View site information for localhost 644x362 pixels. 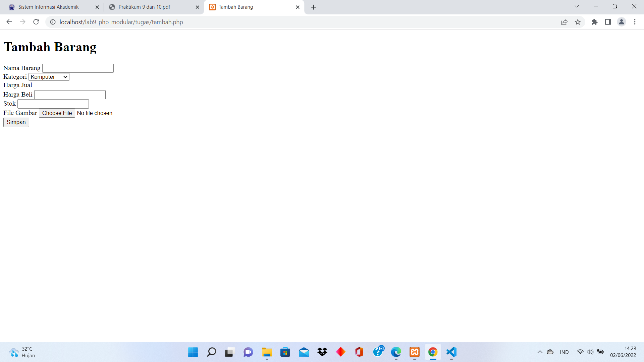point(53,22)
